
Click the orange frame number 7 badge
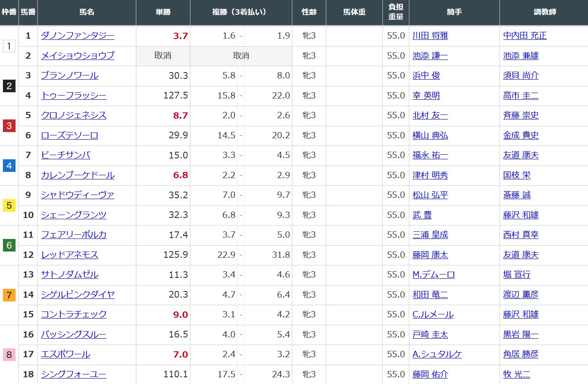click(9, 295)
